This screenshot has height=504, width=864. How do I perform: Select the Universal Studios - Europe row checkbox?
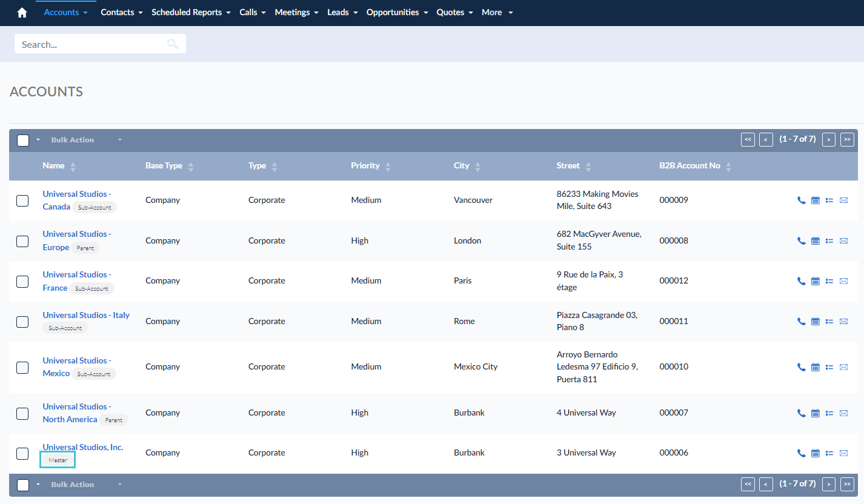pos(22,241)
